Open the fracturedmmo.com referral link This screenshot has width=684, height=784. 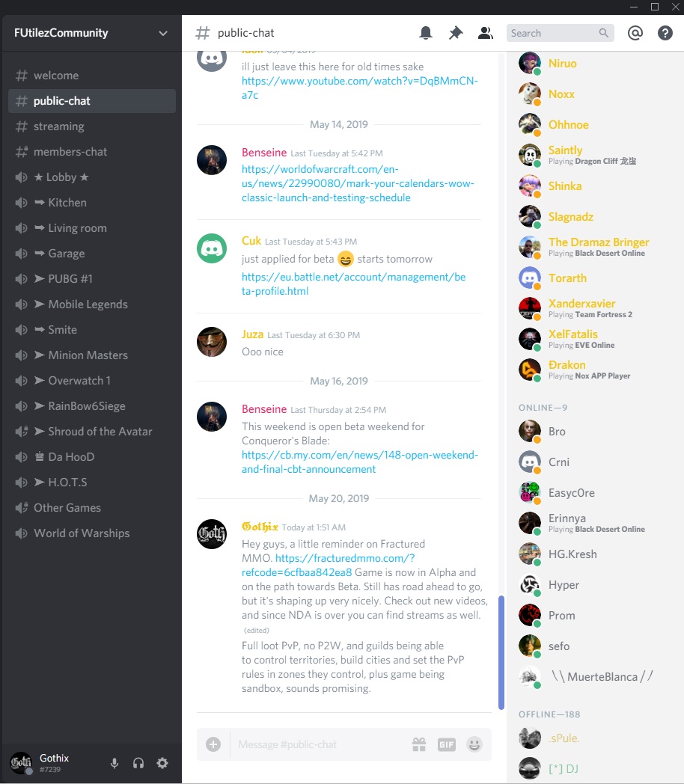[x=328, y=565]
